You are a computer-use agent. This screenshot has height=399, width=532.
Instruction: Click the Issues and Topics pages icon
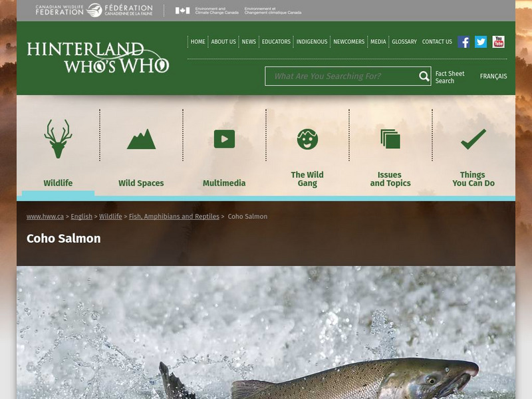click(x=390, y=139)
